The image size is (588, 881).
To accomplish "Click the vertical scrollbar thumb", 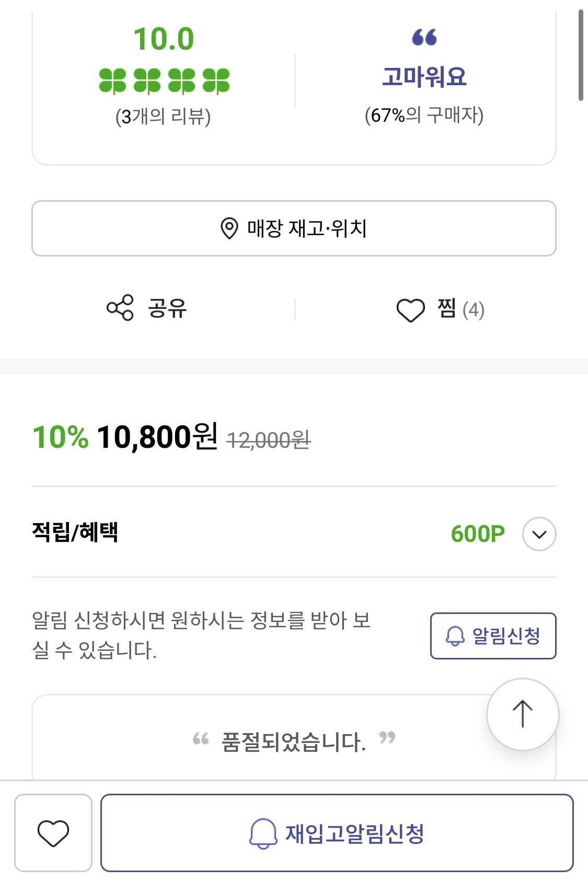I will (580, 55).
